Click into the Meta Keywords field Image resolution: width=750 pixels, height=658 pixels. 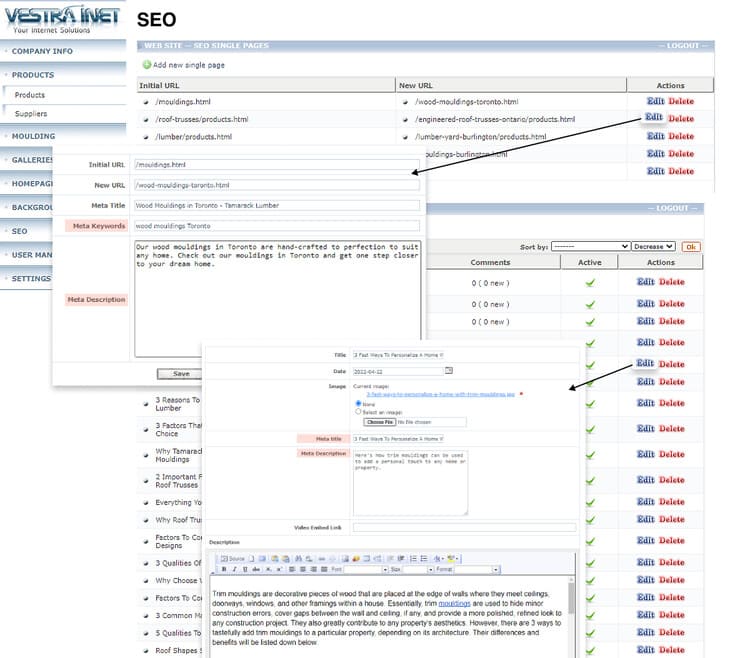(x=277, y=226)
